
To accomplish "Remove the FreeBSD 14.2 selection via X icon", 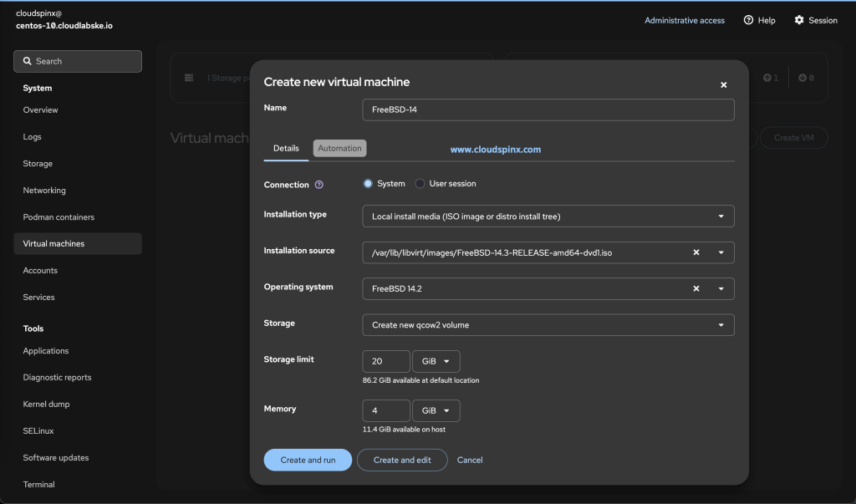I will click(x=695, y=288).
